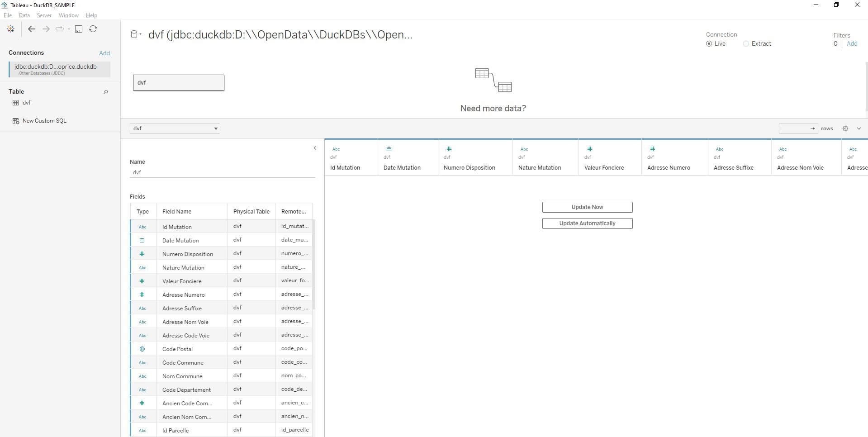The height and width of the screenshot is (437, 868).
Task: Change Adresse Nom Voie column Abc type icon
Action: coord(783,149)
